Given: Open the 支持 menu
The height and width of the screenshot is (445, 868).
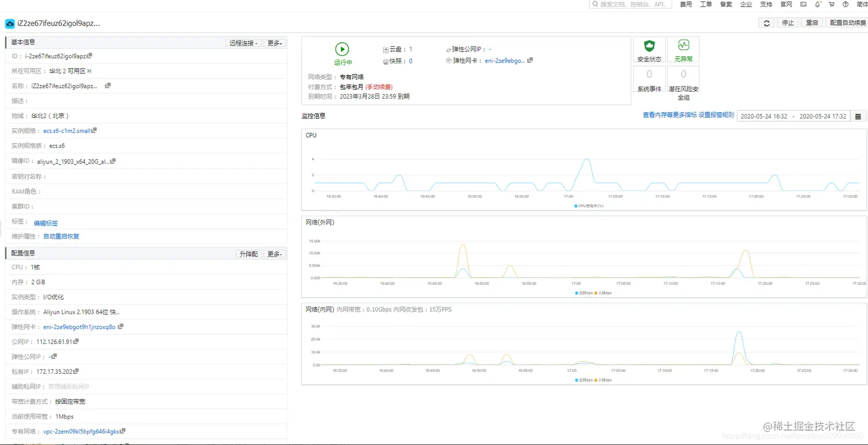Looking at the screenshot, I should coord(766,4).
